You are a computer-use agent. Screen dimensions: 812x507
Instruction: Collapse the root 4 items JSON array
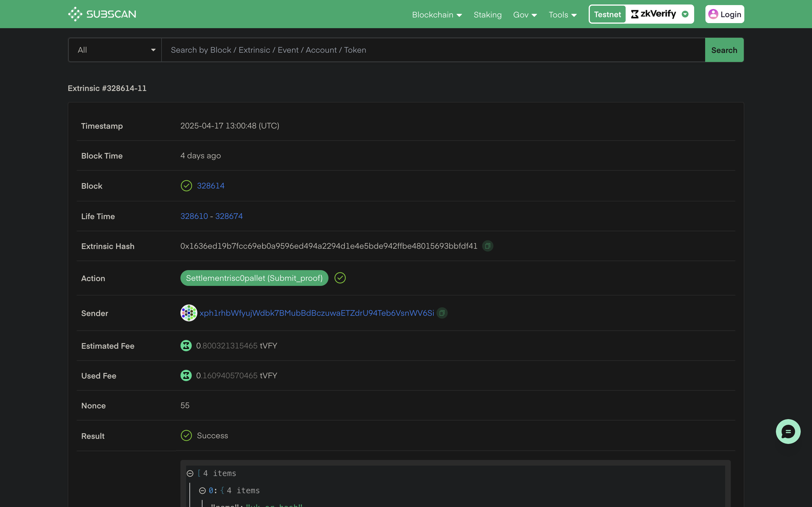coord(190,473)
